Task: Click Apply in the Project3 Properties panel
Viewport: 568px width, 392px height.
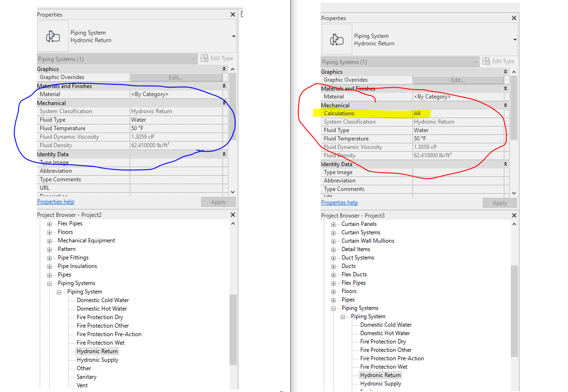Action: [x=499, y=203]
